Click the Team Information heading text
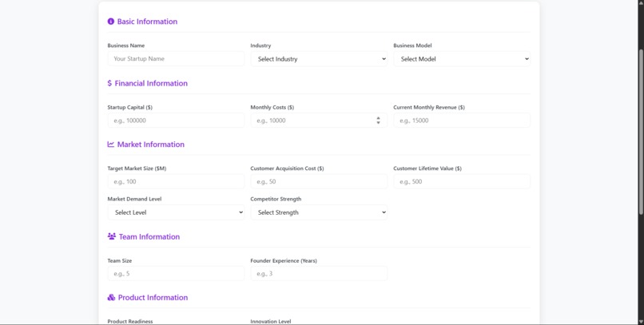Viewport: 644px width, 325px height. (x=149, y=236)
